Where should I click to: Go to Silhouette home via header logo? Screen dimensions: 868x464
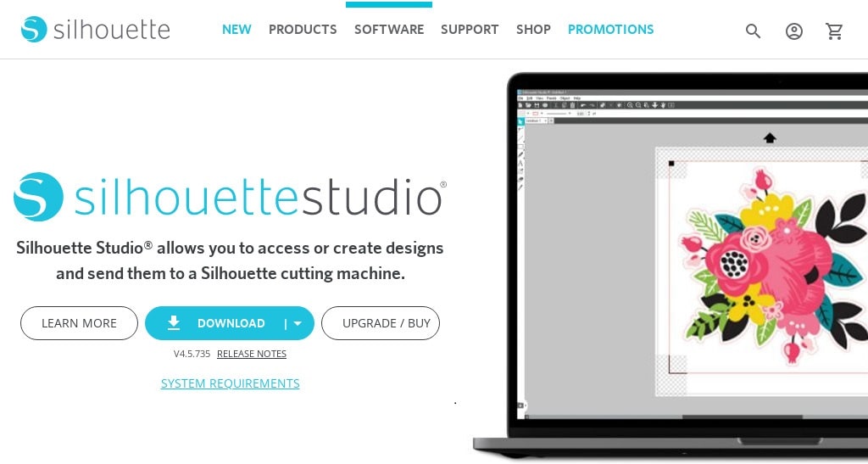[95, 29]
